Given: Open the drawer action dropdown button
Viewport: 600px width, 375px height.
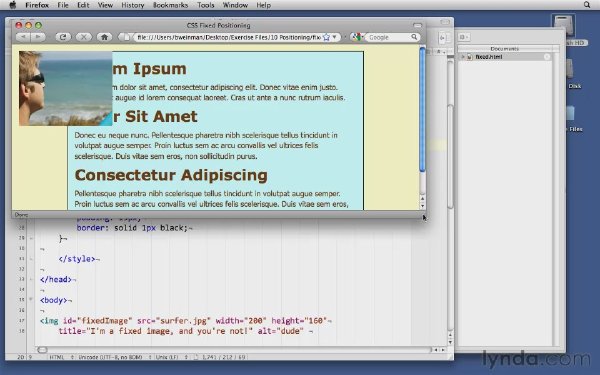Looking at the screenshot, I should point(463,37).
